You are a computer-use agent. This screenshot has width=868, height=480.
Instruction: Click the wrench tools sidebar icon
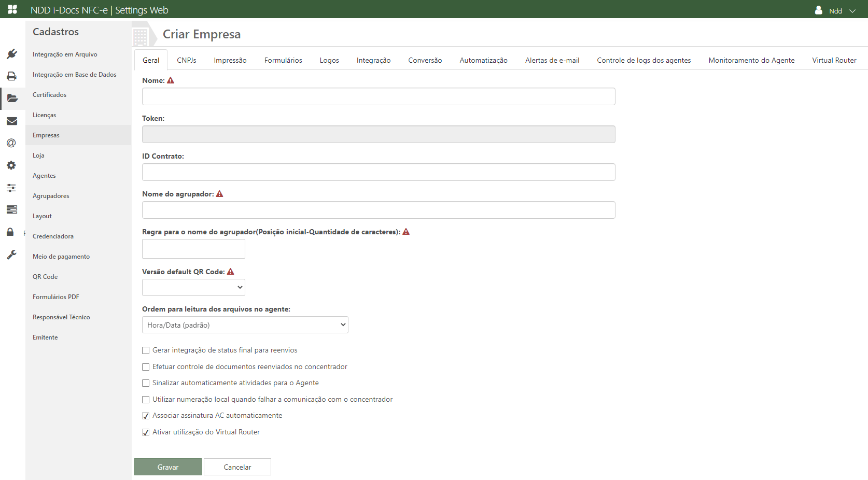point(11,255)
